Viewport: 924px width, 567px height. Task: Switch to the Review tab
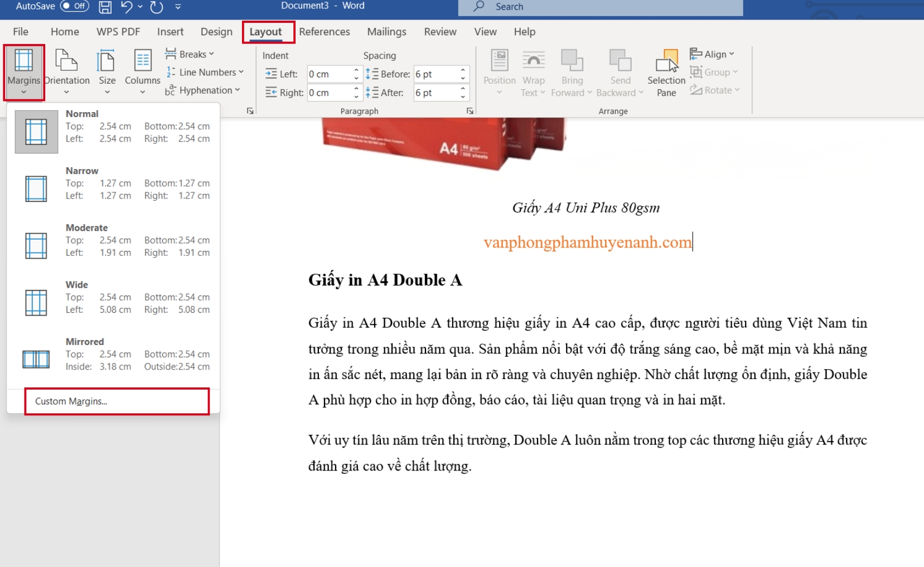pyautogui.click(x=440, y=32)
